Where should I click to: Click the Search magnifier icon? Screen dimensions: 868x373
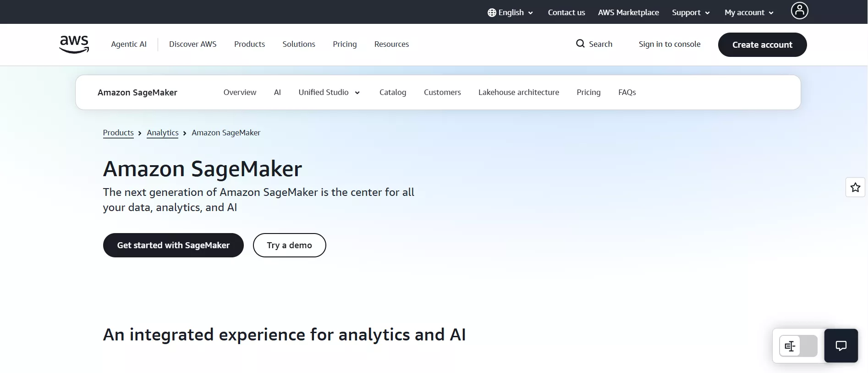point(580,44)
